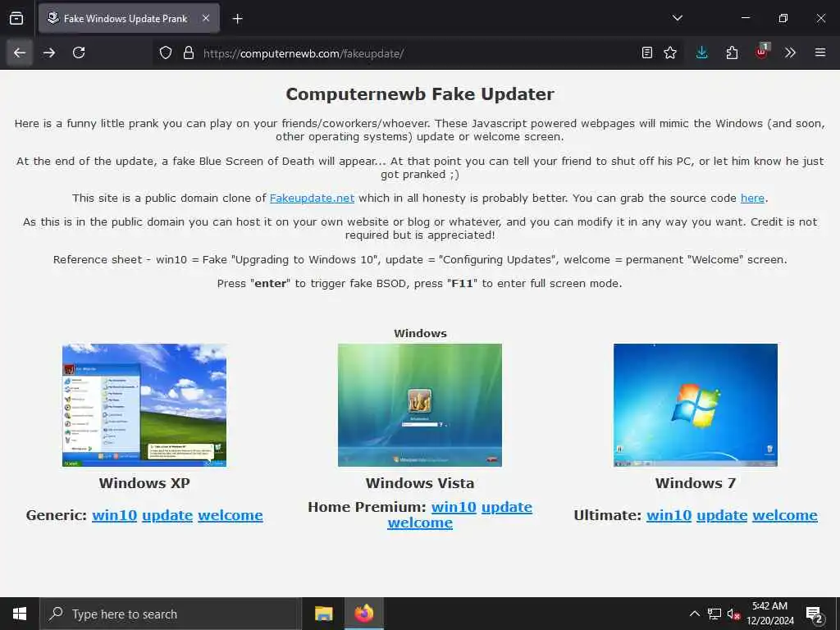Image resolution: width=840 pixels, height=630 pixels.
Task: Follow the Fakeupdate.net link
Action: click(x=312, y=199)
